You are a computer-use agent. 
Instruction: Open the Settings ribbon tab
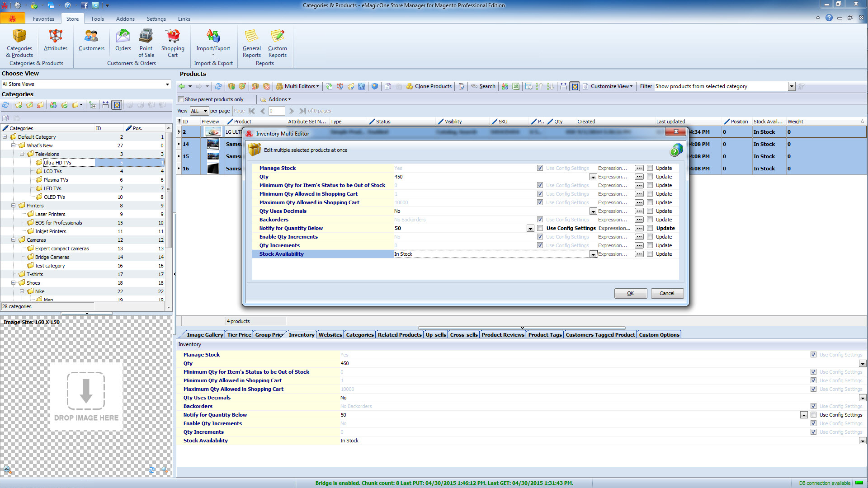156,19
